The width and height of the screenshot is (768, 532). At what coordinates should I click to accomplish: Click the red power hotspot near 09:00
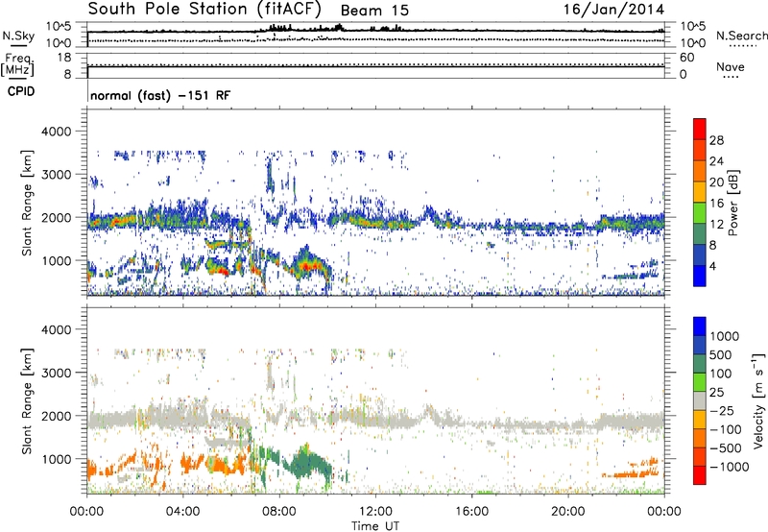coord(307,267)
